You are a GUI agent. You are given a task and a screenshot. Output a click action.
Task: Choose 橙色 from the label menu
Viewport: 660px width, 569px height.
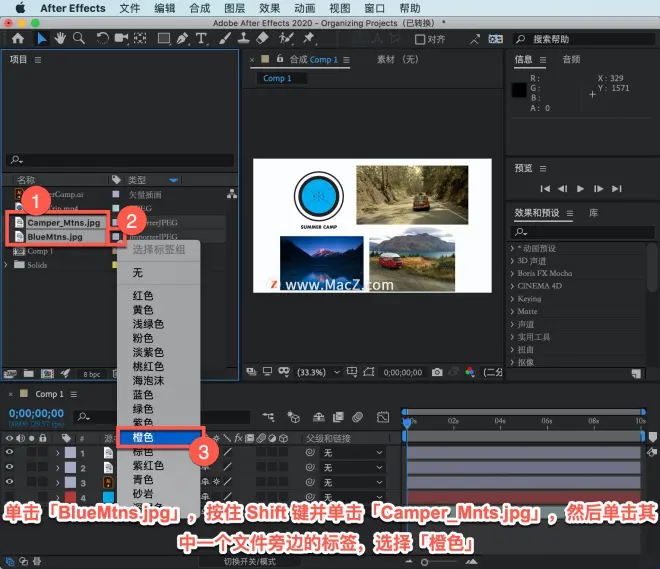tap(160, 437)
